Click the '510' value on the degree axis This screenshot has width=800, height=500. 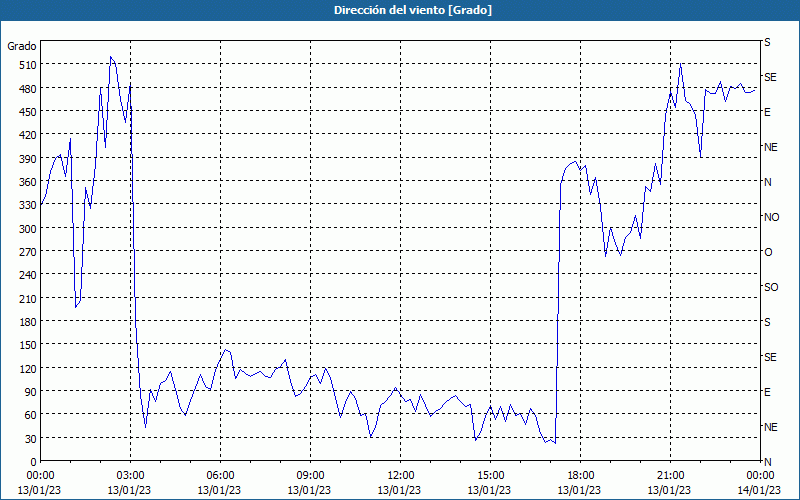28,65
